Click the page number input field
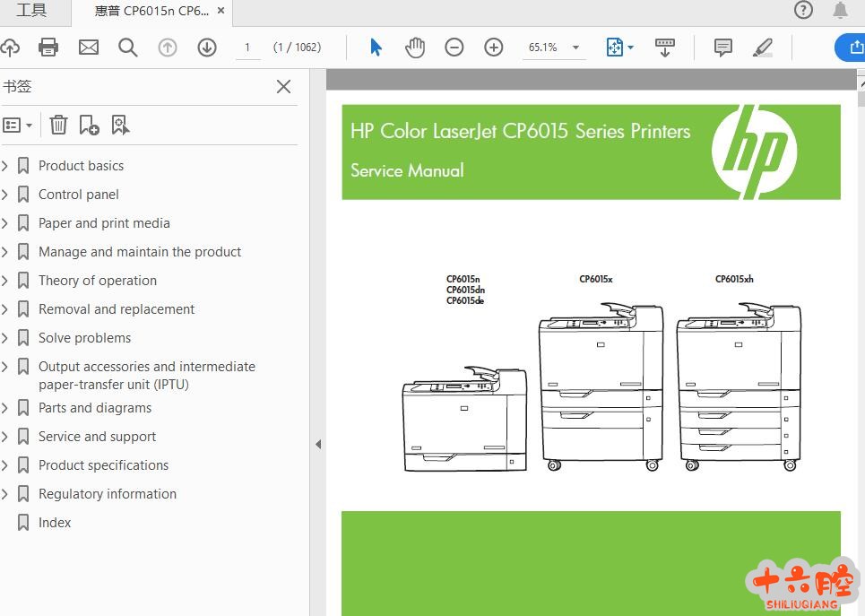This screenshot has height=616, width=865. [247, 48]
